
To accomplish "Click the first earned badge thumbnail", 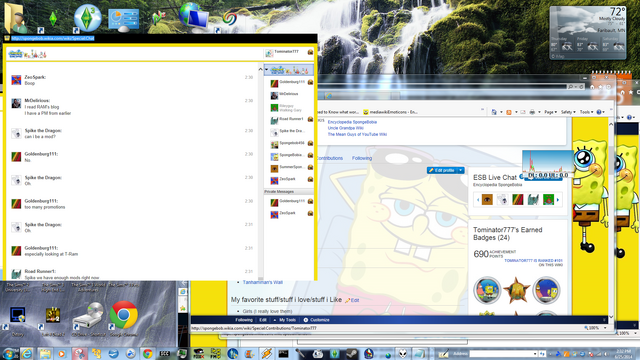I will (x=487, y=291).
